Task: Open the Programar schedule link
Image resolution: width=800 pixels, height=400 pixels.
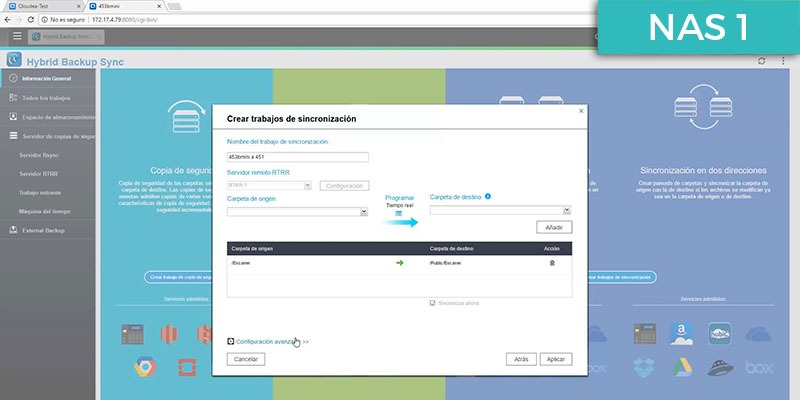Action: [399, 198]
